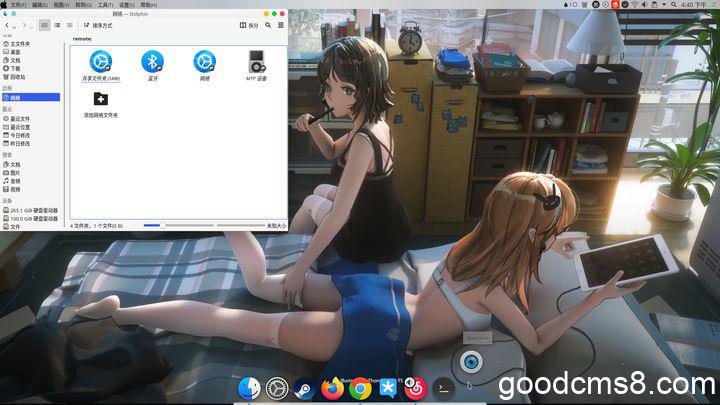Open the 265.1 GiB 硬盘驱动器 device
This screenshot has width=720, height=405.
click(x=31, y=210)
